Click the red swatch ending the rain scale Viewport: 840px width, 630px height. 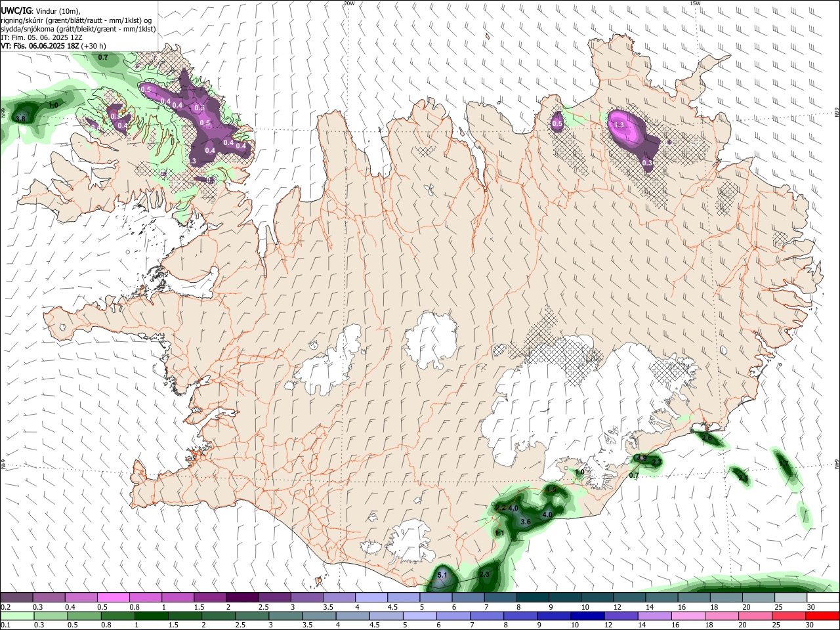click(823, 616)
